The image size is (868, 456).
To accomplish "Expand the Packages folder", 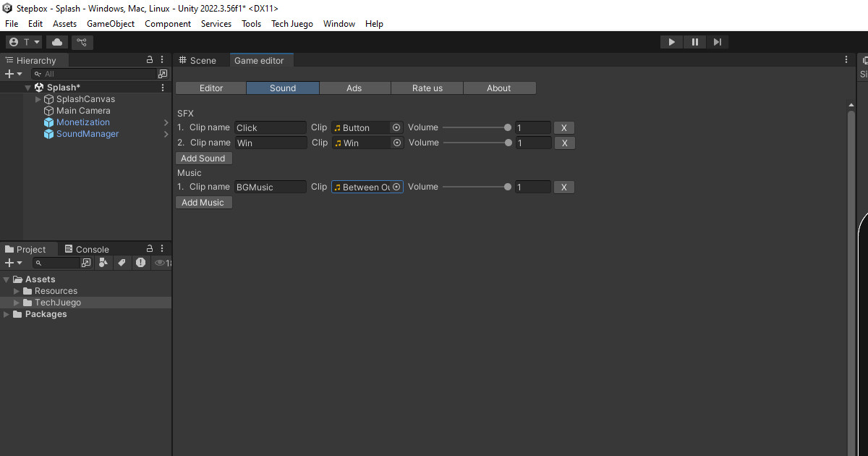I will click(7, 314).
